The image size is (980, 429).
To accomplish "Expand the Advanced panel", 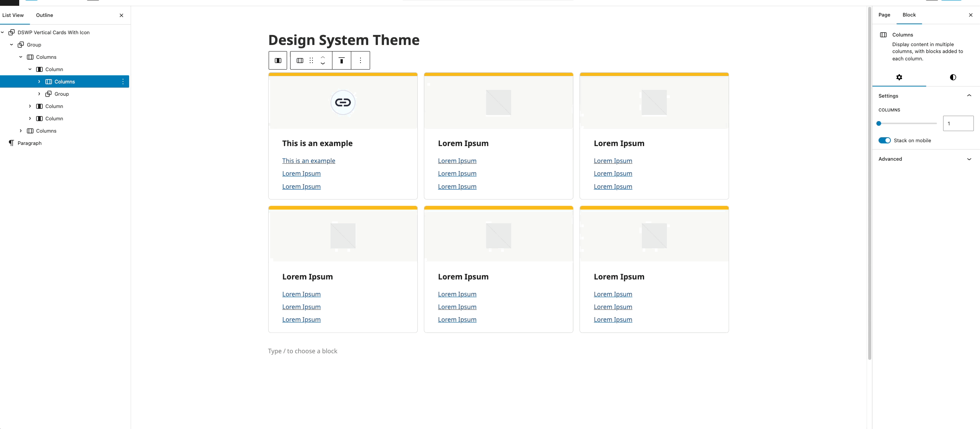I will pos(925,159).
